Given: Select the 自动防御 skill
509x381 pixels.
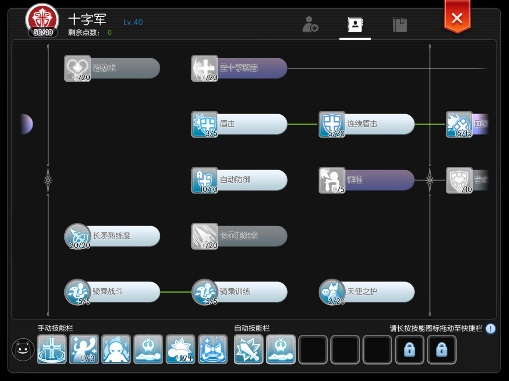Looking at the screenshot, I should click(x=239, y=180).
